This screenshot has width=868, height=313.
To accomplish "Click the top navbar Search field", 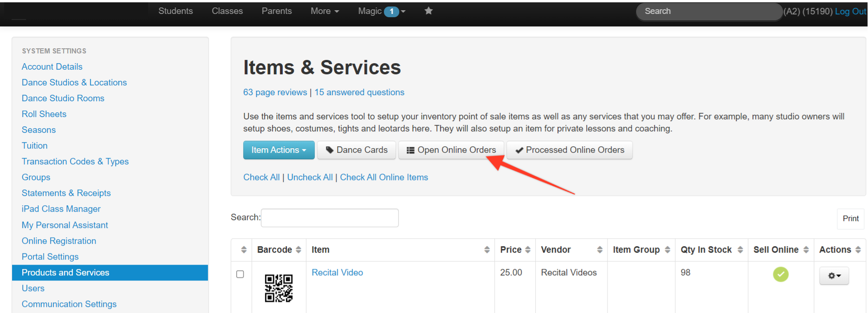I will tap(709, 11).
